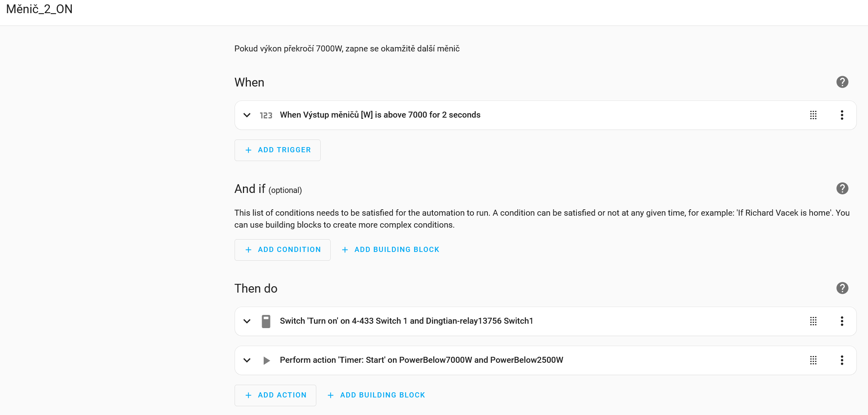Add a new condition
Viewport: 868px width, 415px height.
pyautogui.click(x=282, y=250)
